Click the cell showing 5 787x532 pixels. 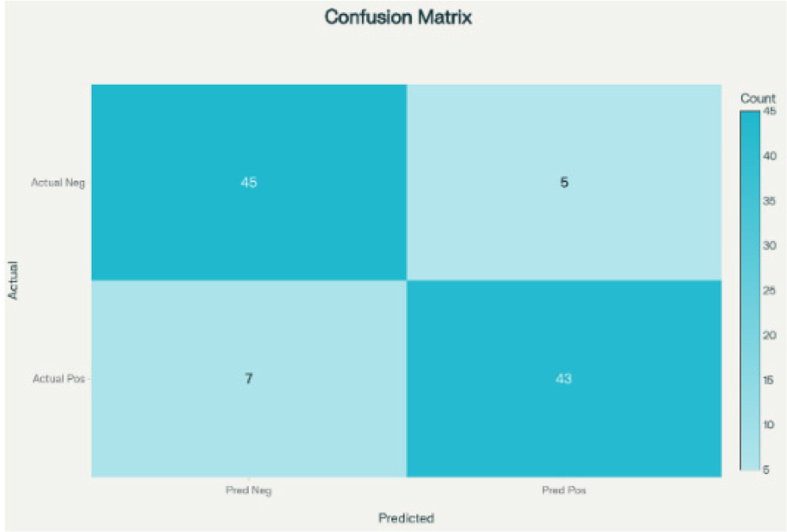564,182
